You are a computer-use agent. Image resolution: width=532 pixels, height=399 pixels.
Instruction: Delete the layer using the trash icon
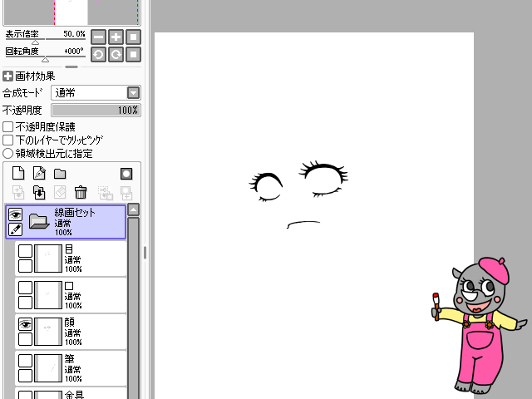point(81,192)
